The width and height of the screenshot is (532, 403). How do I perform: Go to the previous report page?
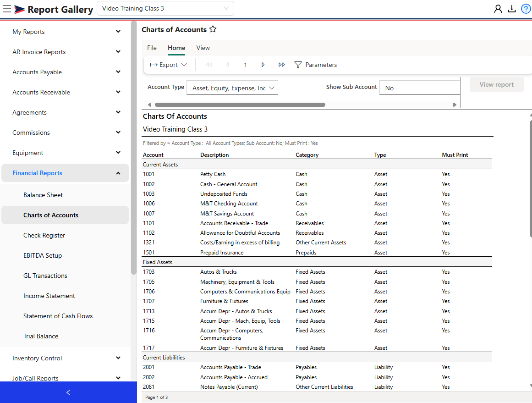(x=228, y=65)
